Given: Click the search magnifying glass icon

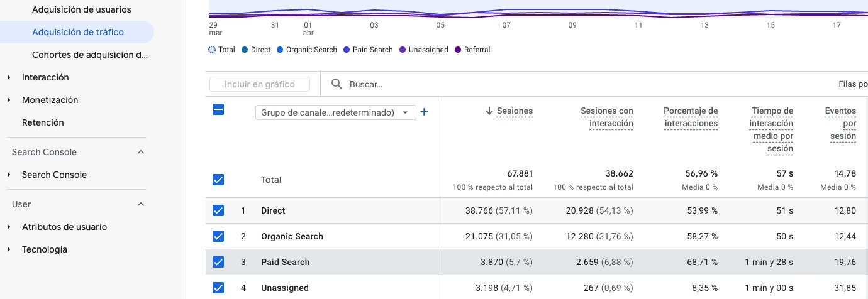Looking at the screenshot, I should (x=337, y=84).
